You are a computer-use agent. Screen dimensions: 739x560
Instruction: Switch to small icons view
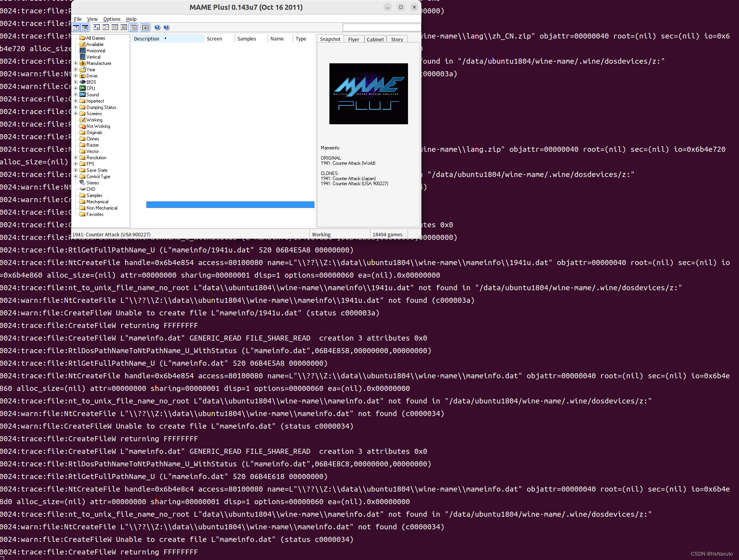106,28
